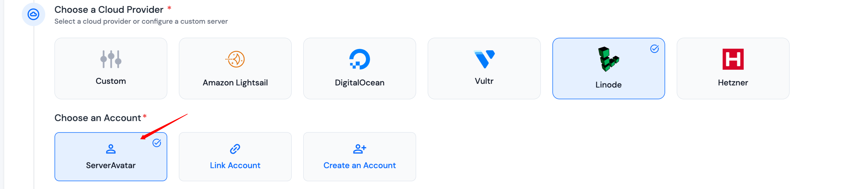Select the Vultr provider card
This screenshot has height=189, width=868.
484,81
